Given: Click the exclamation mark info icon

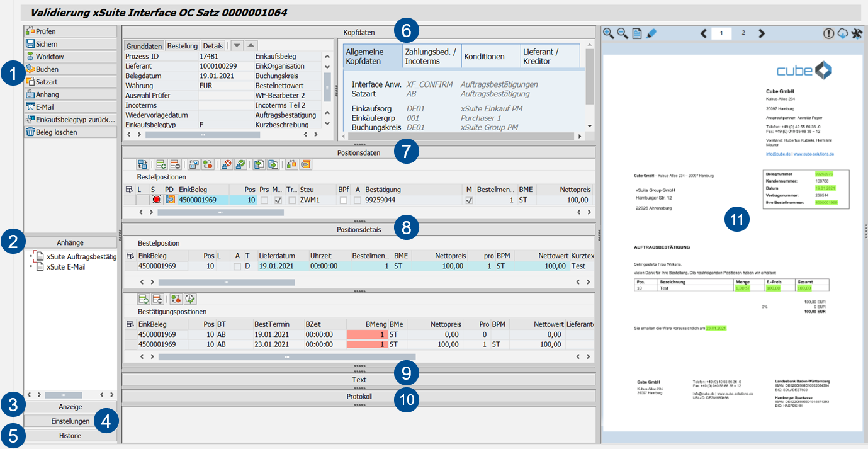Looking at the screenshot, I should click(x=828, y=34).
